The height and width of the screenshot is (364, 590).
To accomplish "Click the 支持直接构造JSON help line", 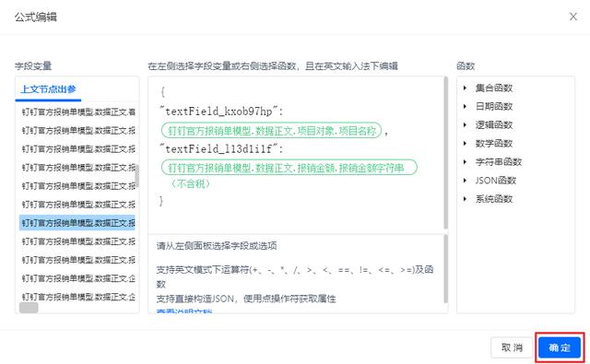I will 246,299.
